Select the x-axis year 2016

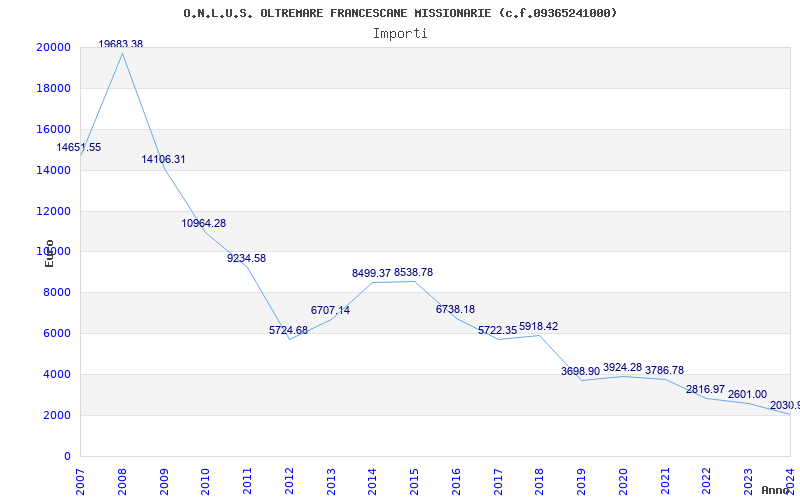point(456,481)
